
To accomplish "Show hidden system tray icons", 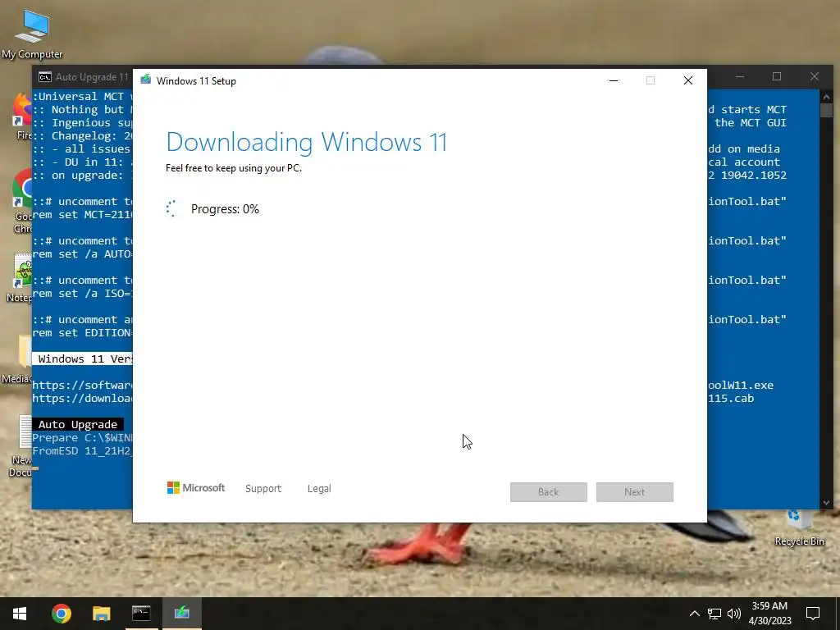I will pyautogui.click(x=694, y=614).
